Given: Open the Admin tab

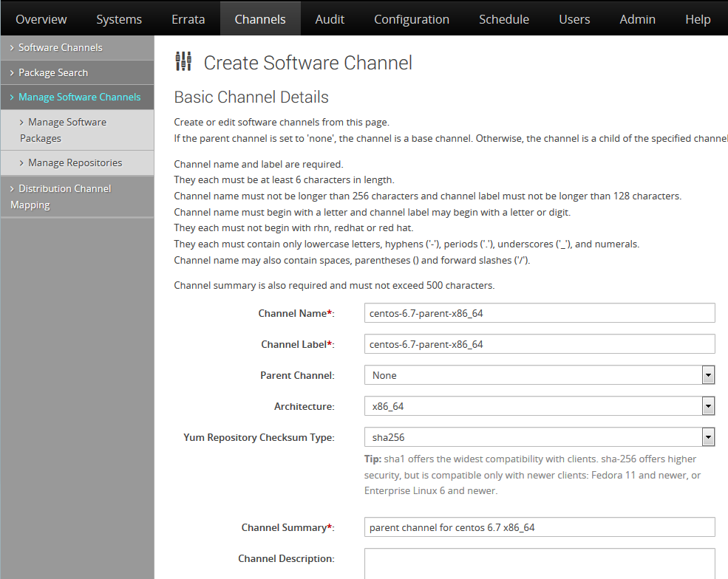Looking at the screenshot, I should [638, 19].
